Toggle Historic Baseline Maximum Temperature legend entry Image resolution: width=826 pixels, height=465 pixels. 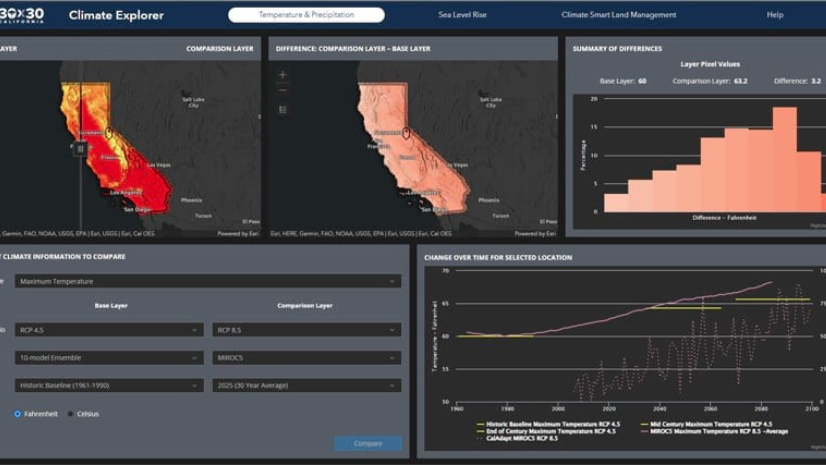548,424
